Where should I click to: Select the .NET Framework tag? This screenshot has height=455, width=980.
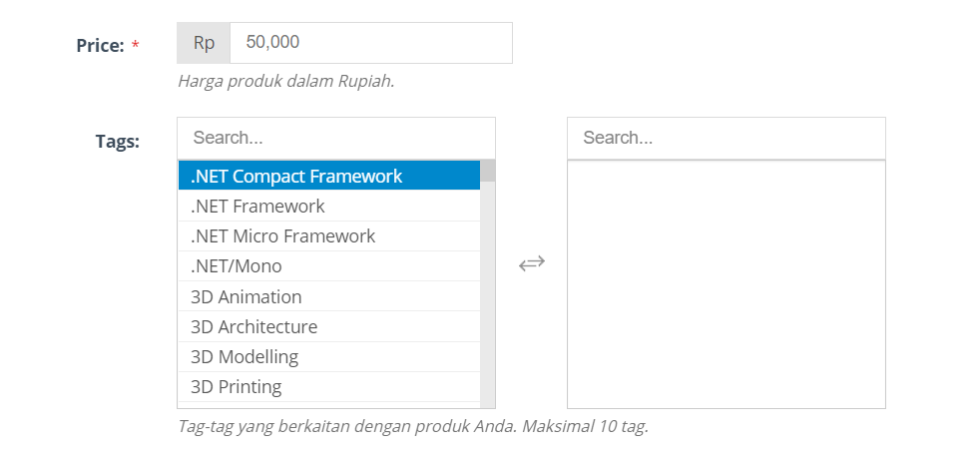(x=329, y=206)
